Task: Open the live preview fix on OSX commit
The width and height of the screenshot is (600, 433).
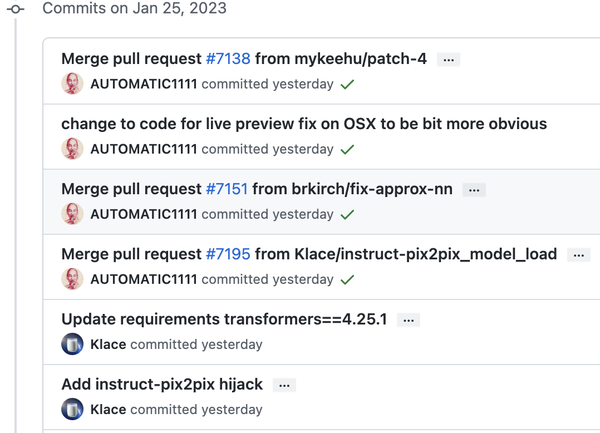Action: (304, 124)
